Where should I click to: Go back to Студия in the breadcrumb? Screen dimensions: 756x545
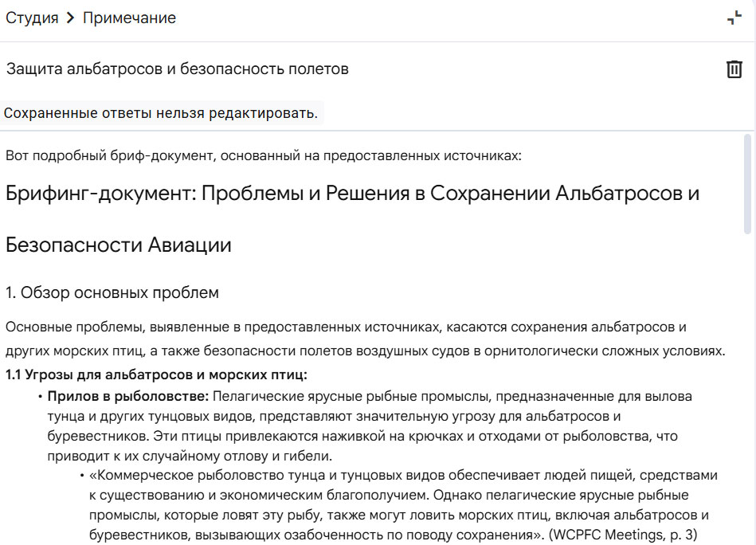[32, 18]
